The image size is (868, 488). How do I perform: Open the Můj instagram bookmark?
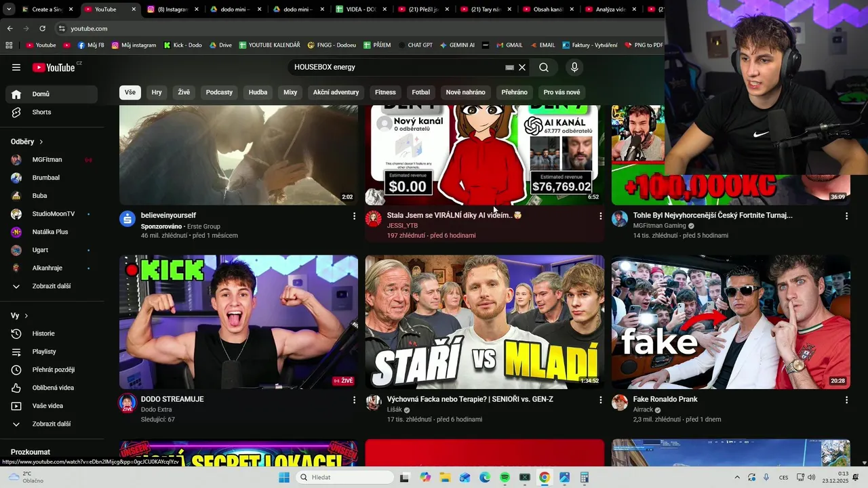tap(134, 45)
